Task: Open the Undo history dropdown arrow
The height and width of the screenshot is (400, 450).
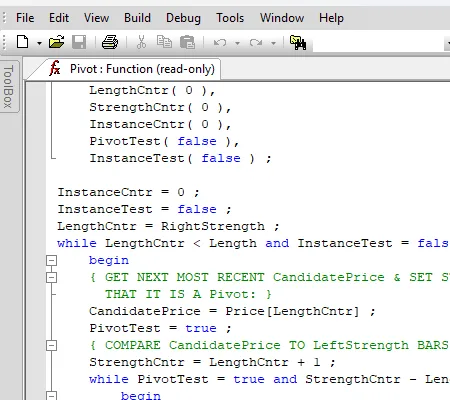Action: [237, 43]
